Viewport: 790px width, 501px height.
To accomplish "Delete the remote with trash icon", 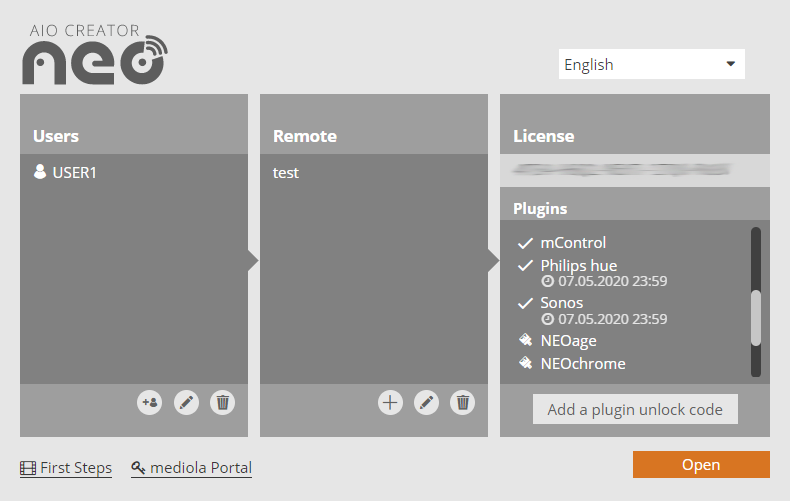I will coord(462,402).
